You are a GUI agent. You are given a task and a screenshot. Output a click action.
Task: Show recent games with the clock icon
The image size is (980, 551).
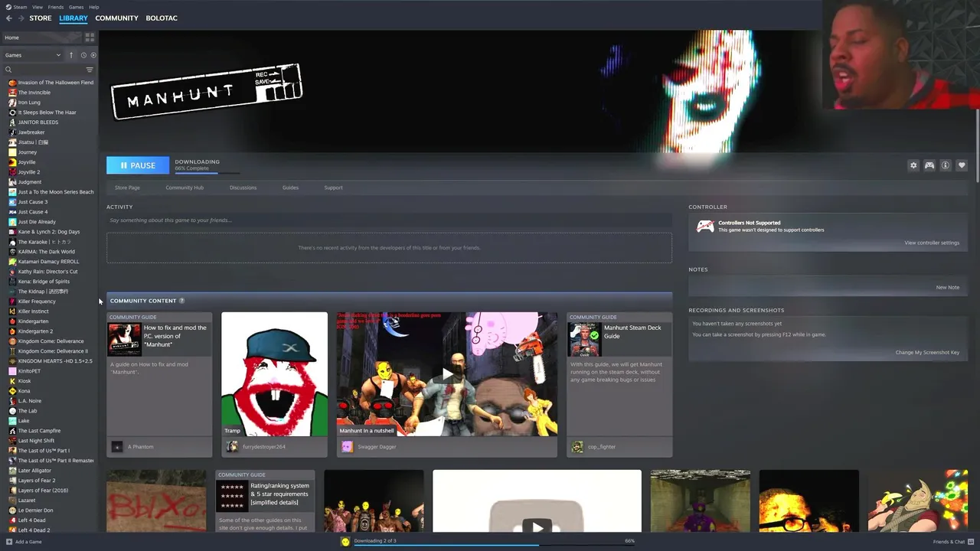click(83, 55)
